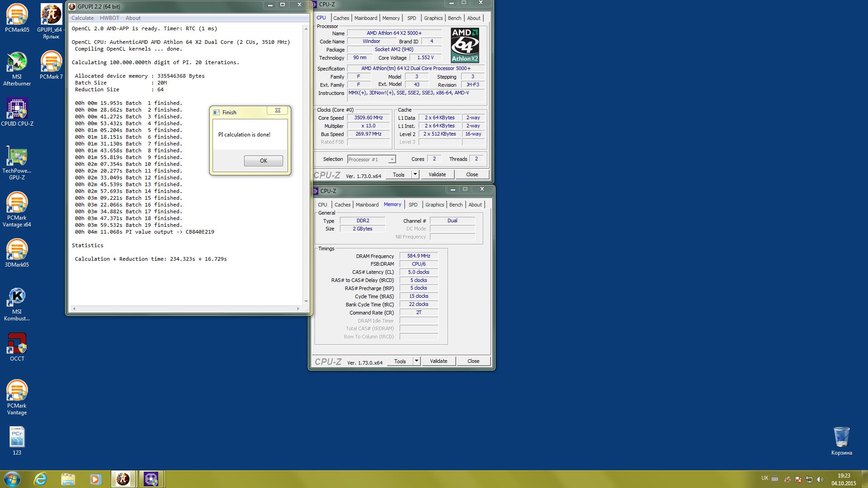868x488 pixels.
Task: Click the 'Batch 10 finished.' log line
Action: click(x=128, y=164)
